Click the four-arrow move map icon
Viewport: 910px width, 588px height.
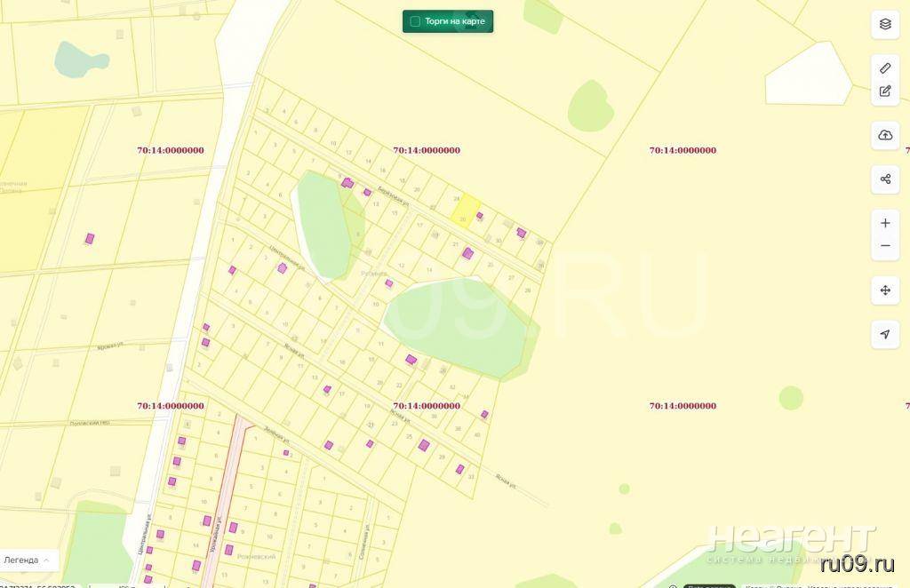coord(885,290)
